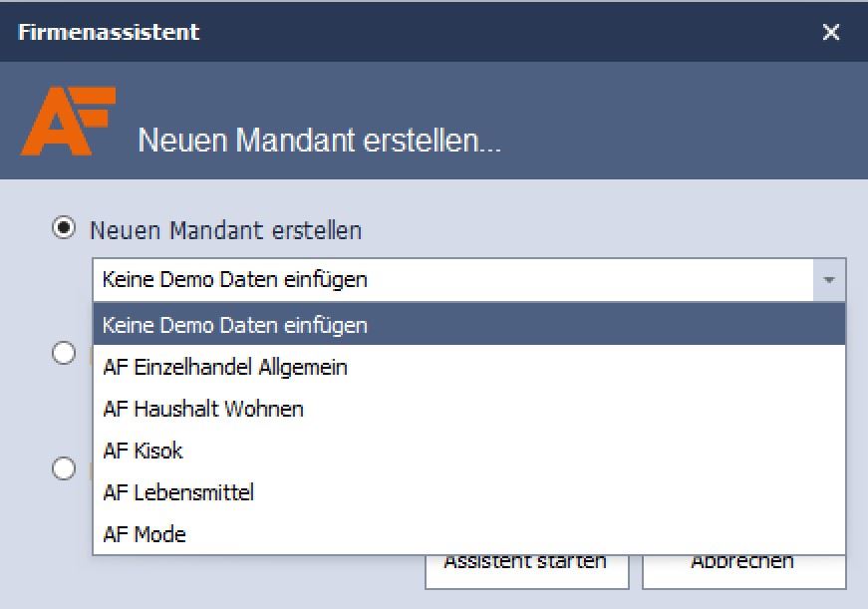
Task: Click the Firmenassistent title bar text
Action: tap(109, 32)
